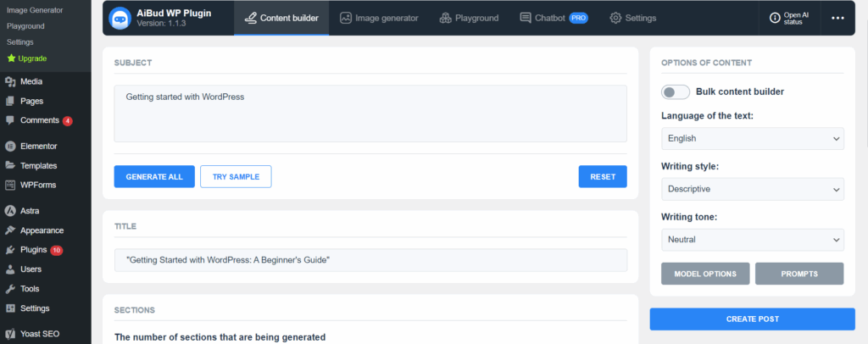The width and height of the screenshot is (868, 344).
Task: Click the Image generator picture icon
Action: pyautogui.click(x=346, y=19)
